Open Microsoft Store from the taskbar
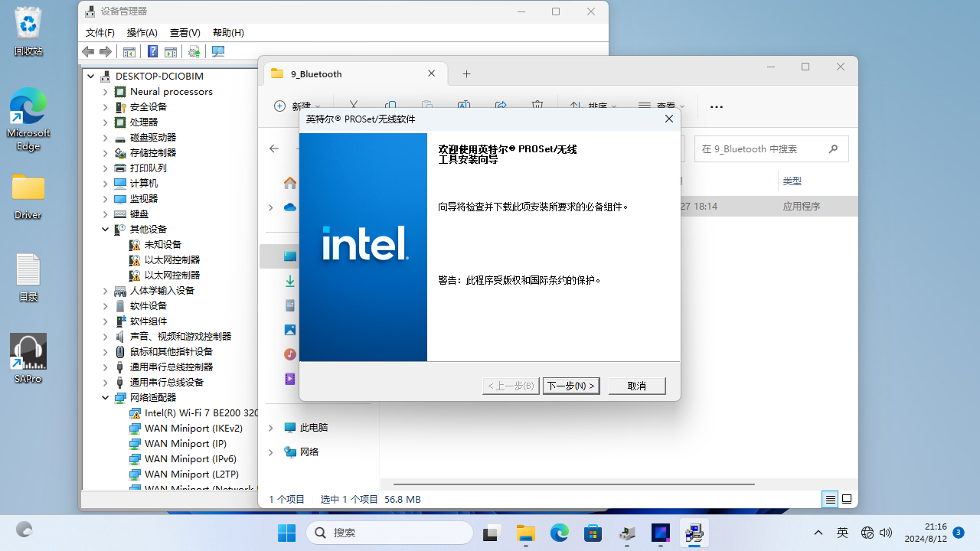The image size is (980, 551). 593,533
